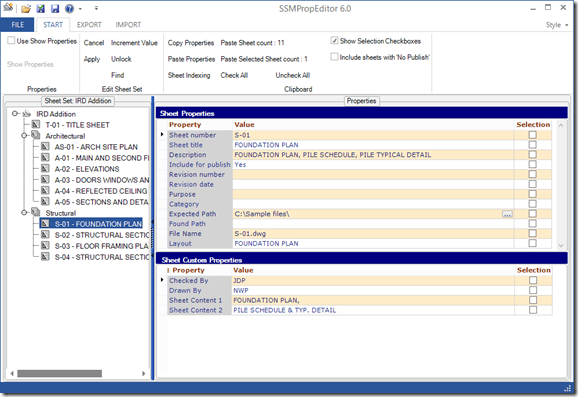Viewport: 578px width, 397px height.
Task: Click the Uncheck All button
Action: point(293,75)
